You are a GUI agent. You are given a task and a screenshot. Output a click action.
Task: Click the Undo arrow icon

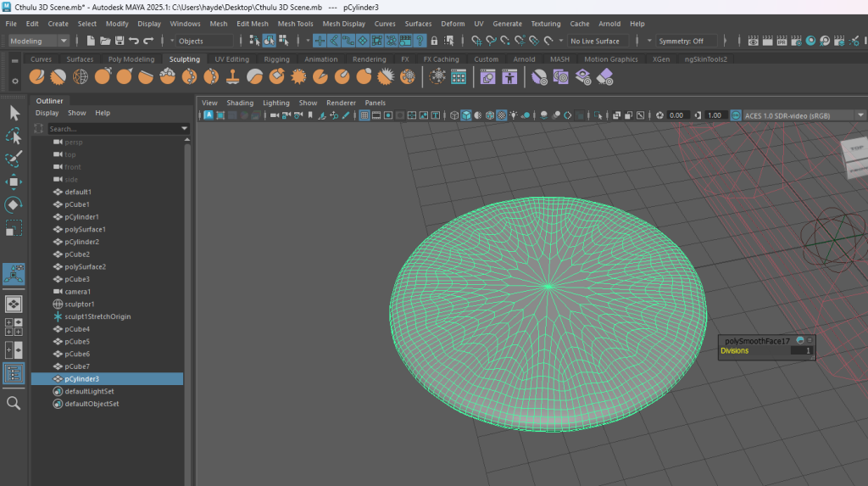click(133, 41)
